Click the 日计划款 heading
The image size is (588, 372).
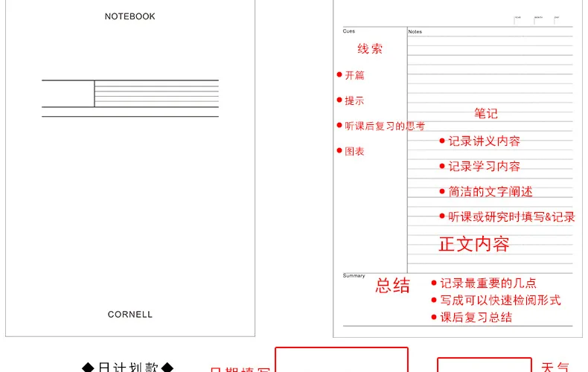pos(127,366)
